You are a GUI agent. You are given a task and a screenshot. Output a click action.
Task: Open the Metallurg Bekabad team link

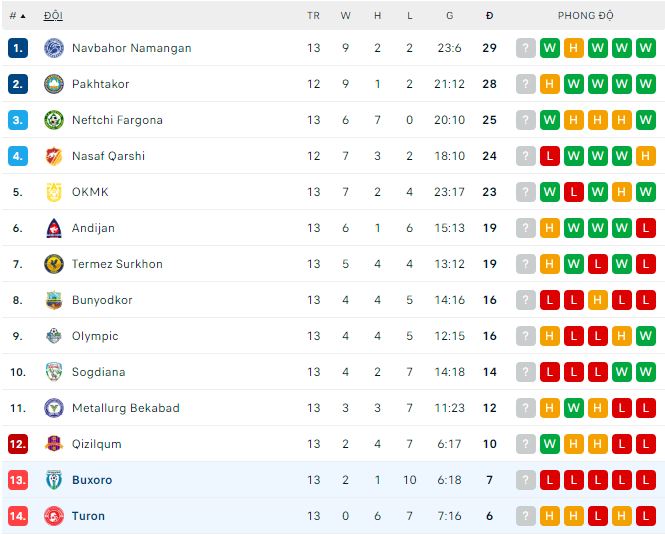tap(125, 408)
